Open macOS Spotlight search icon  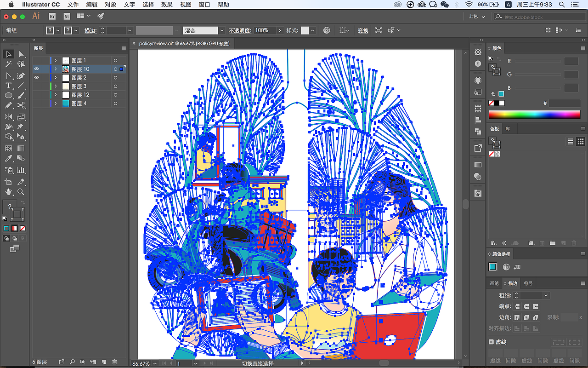562,5
